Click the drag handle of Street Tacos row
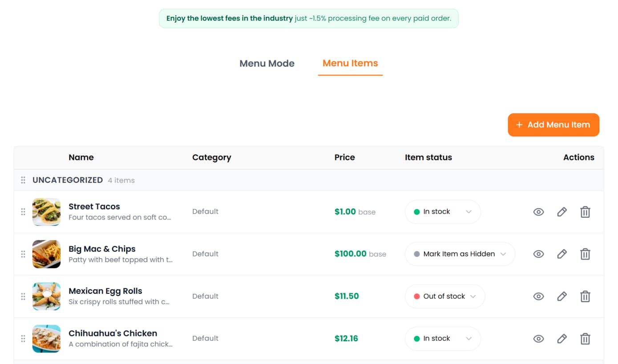This screenshot has width=618, height=364. tap(23, 212)
